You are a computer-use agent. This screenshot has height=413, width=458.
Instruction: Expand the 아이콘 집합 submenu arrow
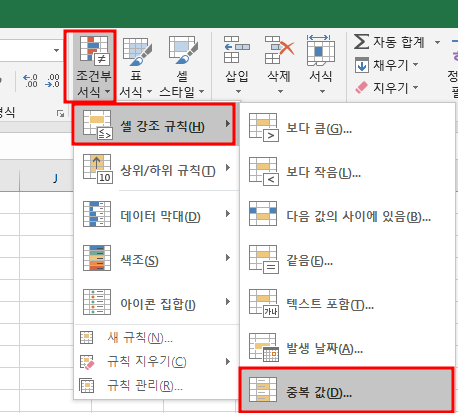[x=228, y=302]
